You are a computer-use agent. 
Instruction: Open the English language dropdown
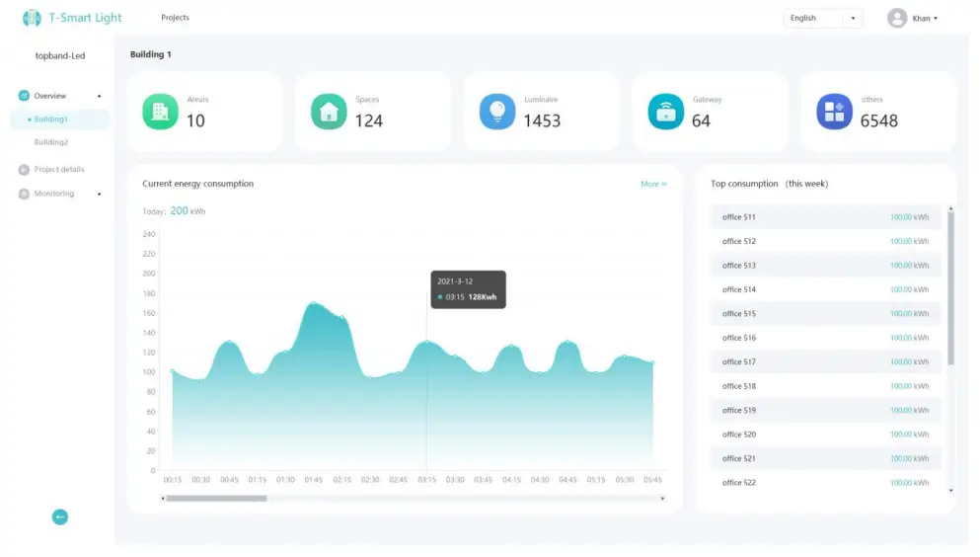822,18
